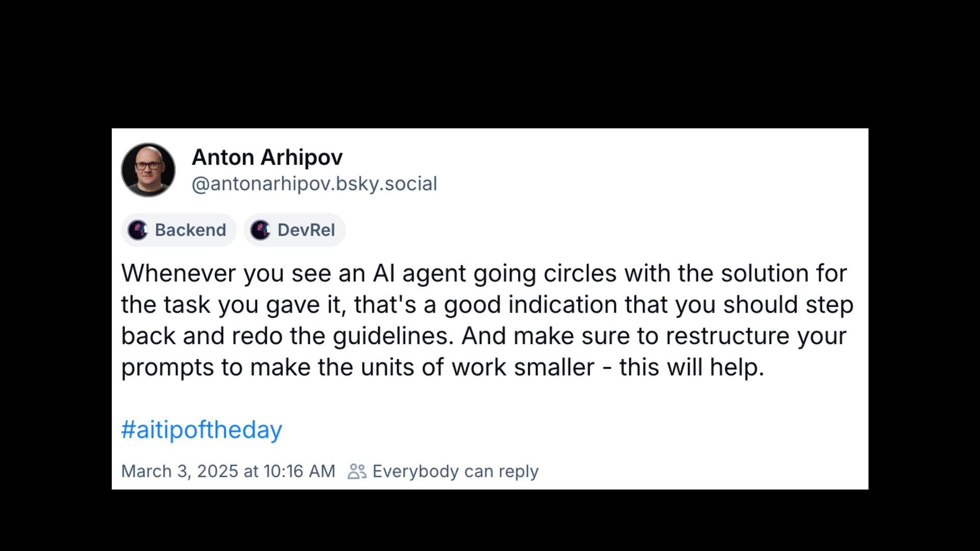This screenshot has height=551, width=980.
Task: Select the Backend label text
Action: pyautogui.click(x=190, y=230)
